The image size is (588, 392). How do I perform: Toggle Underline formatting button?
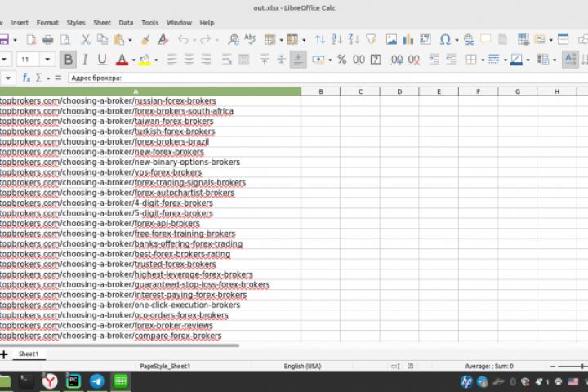102,60
